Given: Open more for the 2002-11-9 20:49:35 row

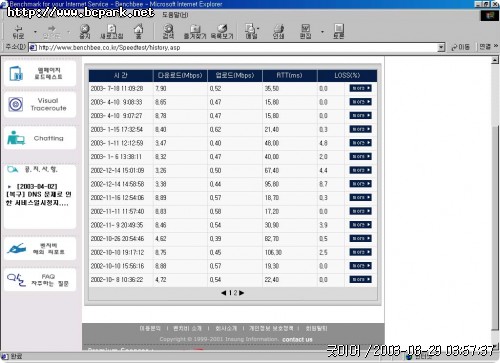Looking at the screenshot, I should pyautogui.click(x=360, y=225).
